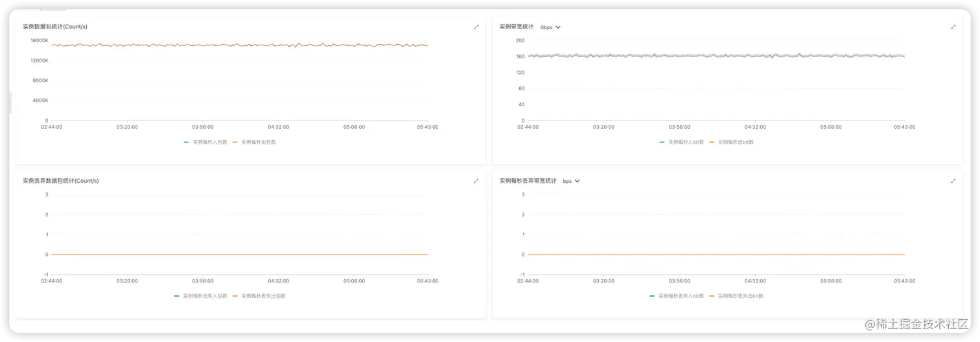
Task: Click the 120 axis label in bandwidth chart
Action: 520,73
